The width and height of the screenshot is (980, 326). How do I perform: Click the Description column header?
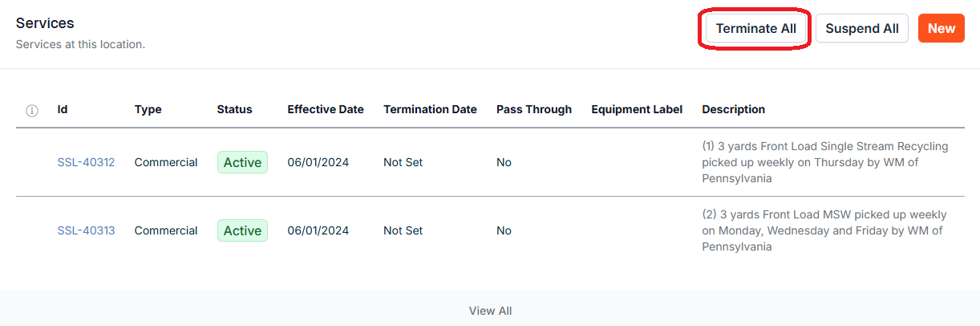click(x=733, y=109)
